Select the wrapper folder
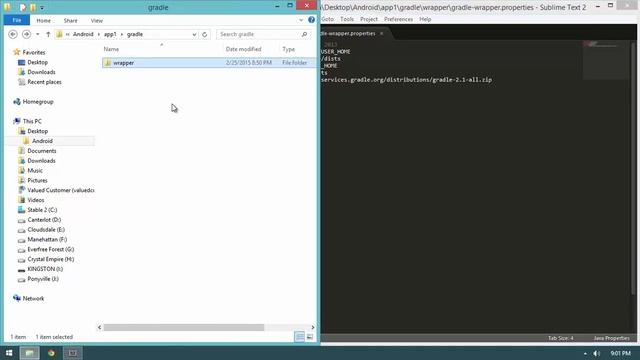Image resolution: width=640 pixels, height=360 pixels. [x=208, y=63]
